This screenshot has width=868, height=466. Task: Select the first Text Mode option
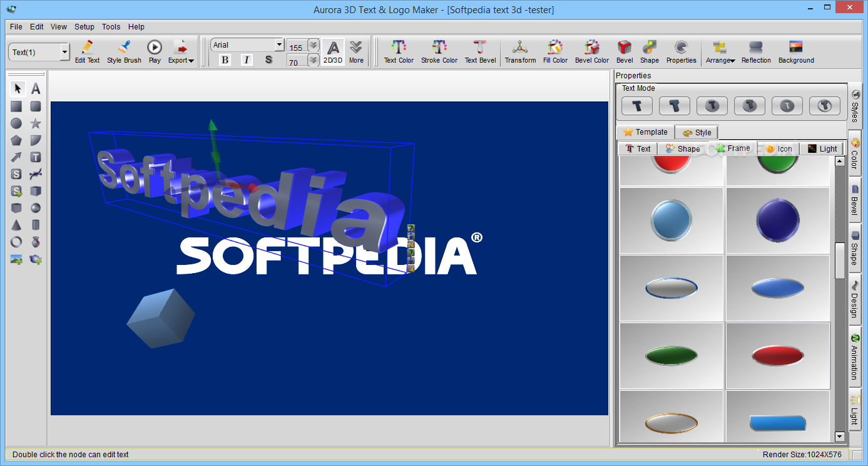click(637, 106)
